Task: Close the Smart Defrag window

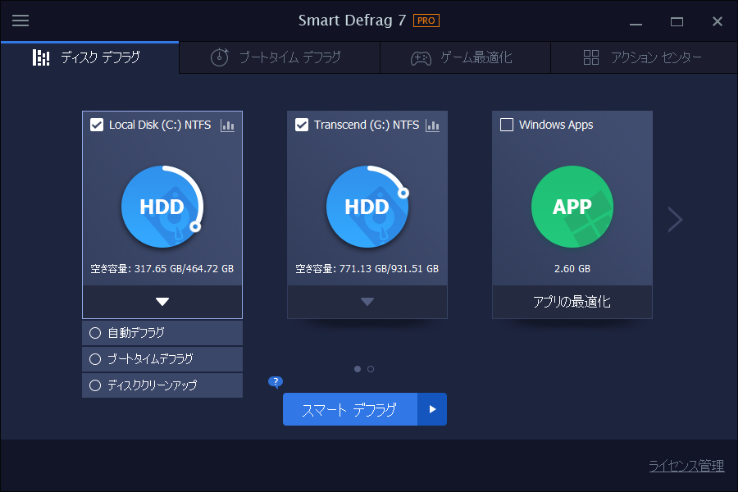Action: [717, 22]
